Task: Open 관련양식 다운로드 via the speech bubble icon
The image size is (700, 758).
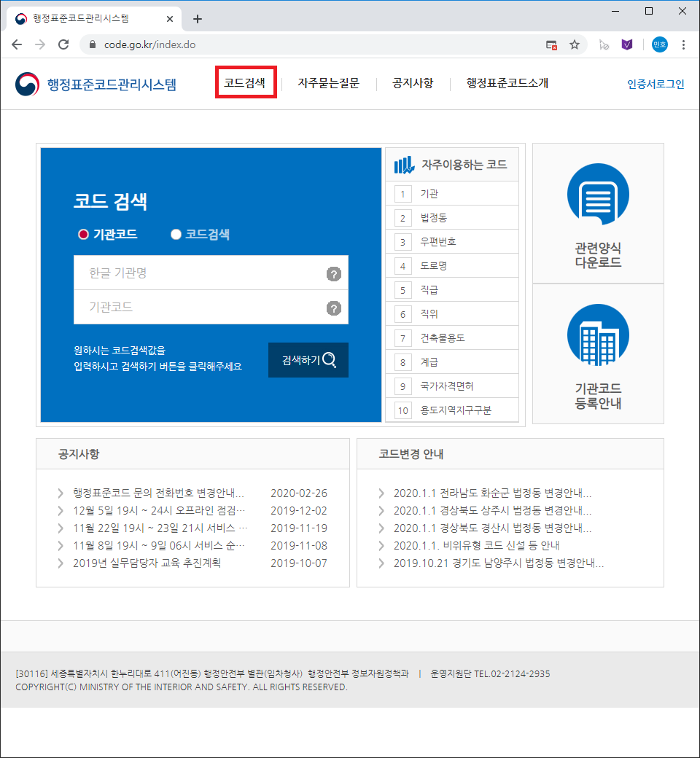Action: (598, 195)
